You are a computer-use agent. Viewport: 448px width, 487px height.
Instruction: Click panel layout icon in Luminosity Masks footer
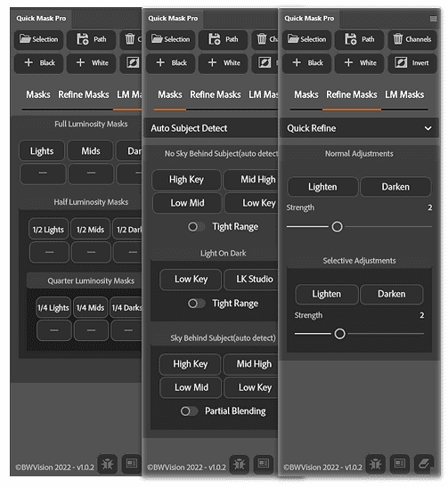[x=132, y=464]
